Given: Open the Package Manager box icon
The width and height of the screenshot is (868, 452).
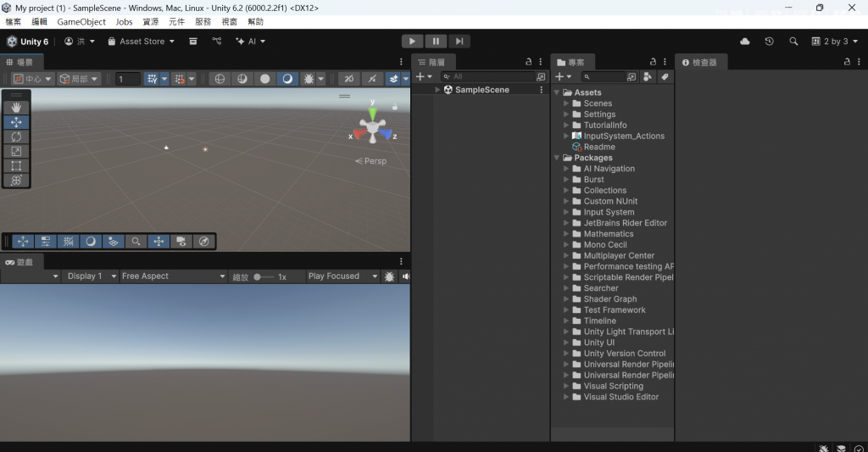Looking at the screenshot, I should coord(192,42).
